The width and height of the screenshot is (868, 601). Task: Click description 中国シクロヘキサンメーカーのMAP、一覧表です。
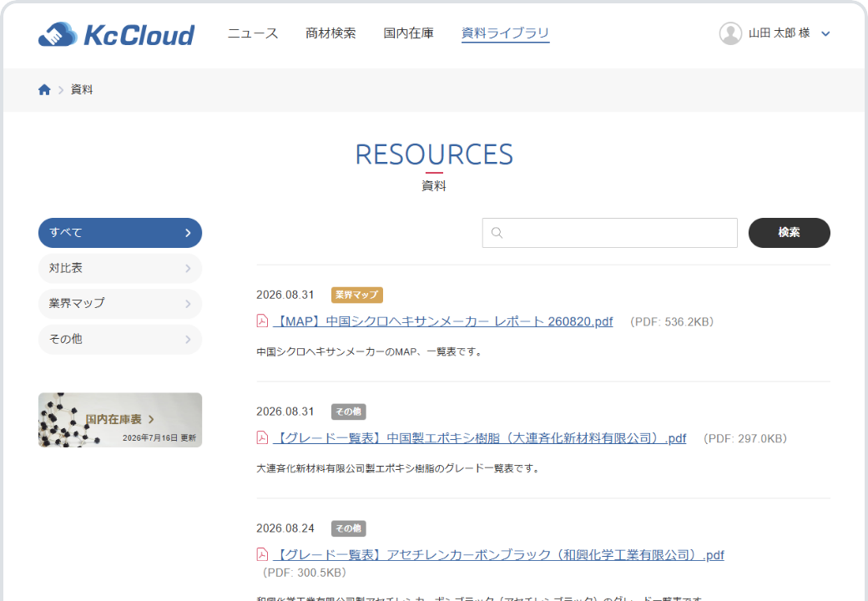pyautogui.click(x=370, y=352)
